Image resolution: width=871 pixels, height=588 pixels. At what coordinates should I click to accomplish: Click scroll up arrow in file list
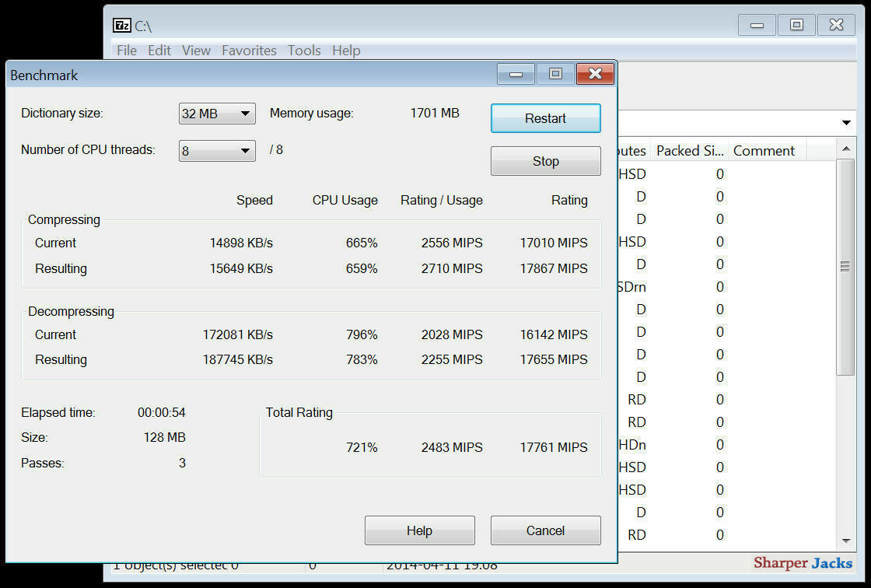click(846, 149)
